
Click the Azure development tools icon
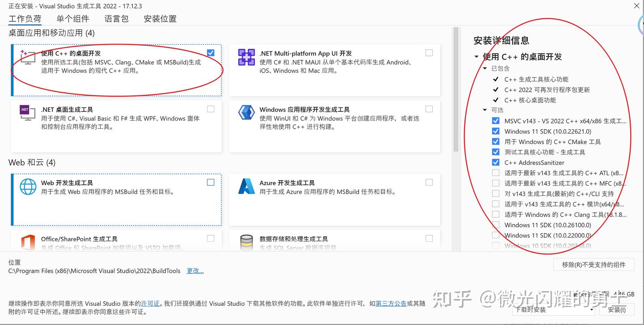pyautogui.click(x=246, y=187)
